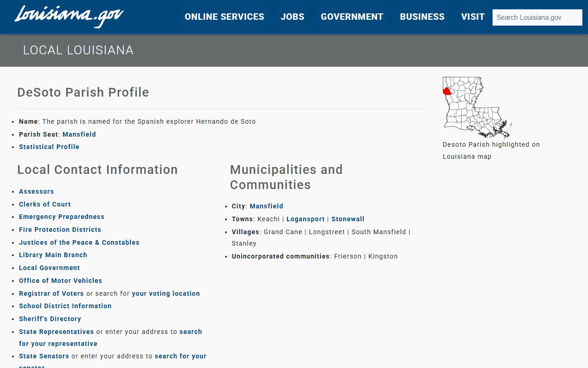Open the Assessors link
This screenshot has height=368, width=588.
(36, 191)
